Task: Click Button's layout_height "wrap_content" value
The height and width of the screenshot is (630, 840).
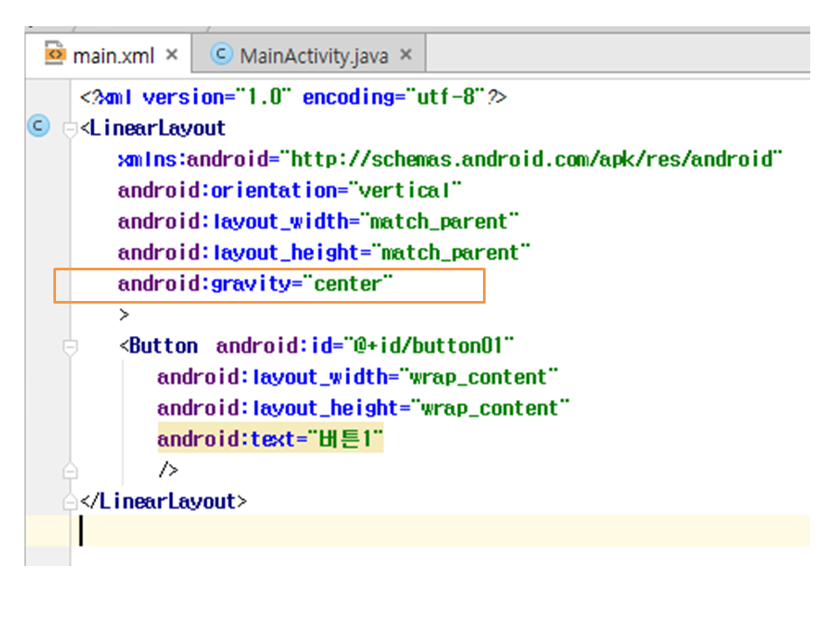Action: pos(495,409)
